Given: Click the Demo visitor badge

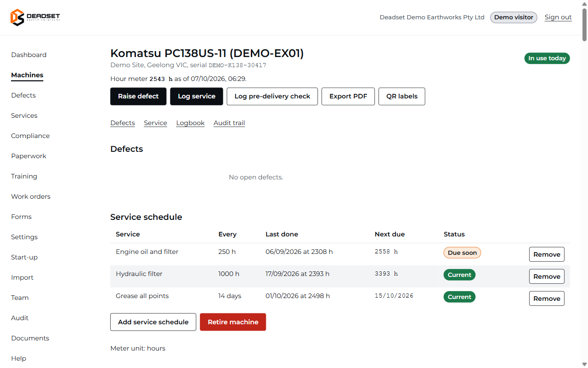Looking at the screenshot, I should click(514, 17).
